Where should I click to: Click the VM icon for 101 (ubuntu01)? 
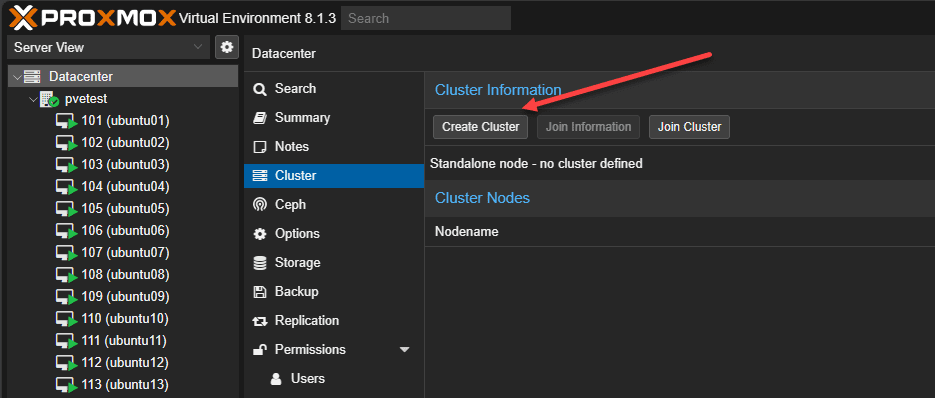click(67, 121)
